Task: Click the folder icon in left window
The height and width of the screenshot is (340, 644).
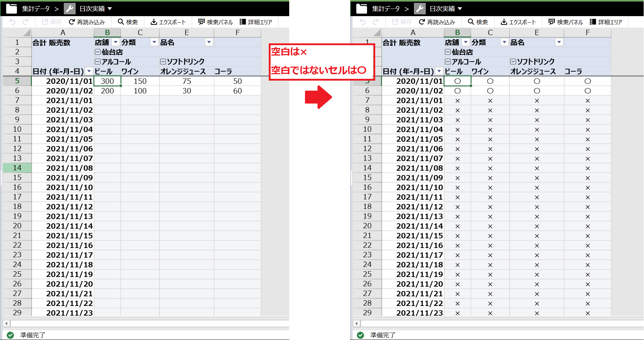Action: [11, 9]
